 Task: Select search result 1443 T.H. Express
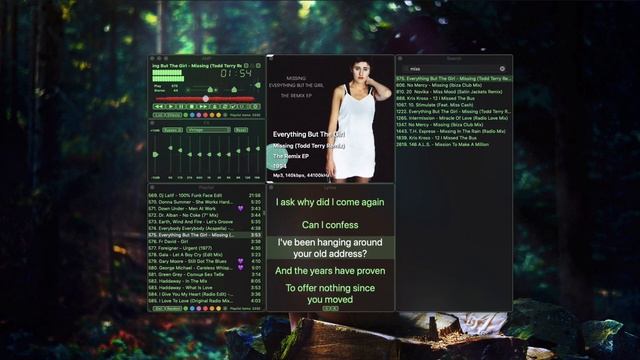pyautogui.click(x=454, y=131)
